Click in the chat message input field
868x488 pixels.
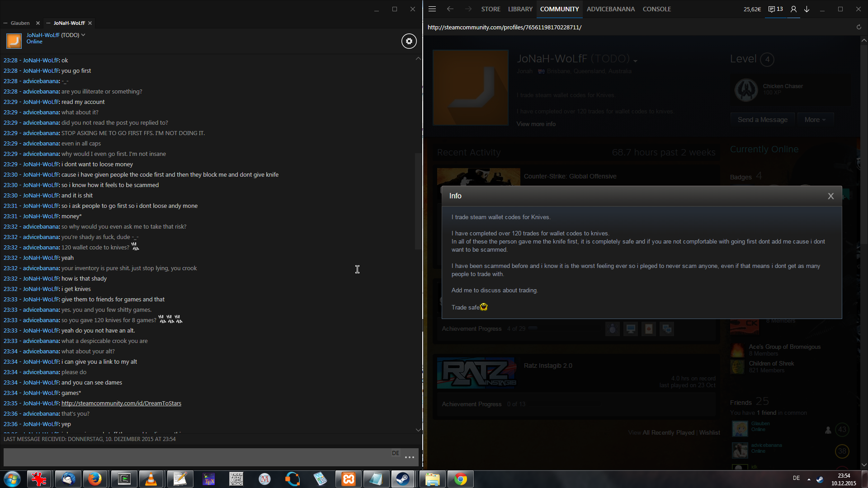[194, 457]
